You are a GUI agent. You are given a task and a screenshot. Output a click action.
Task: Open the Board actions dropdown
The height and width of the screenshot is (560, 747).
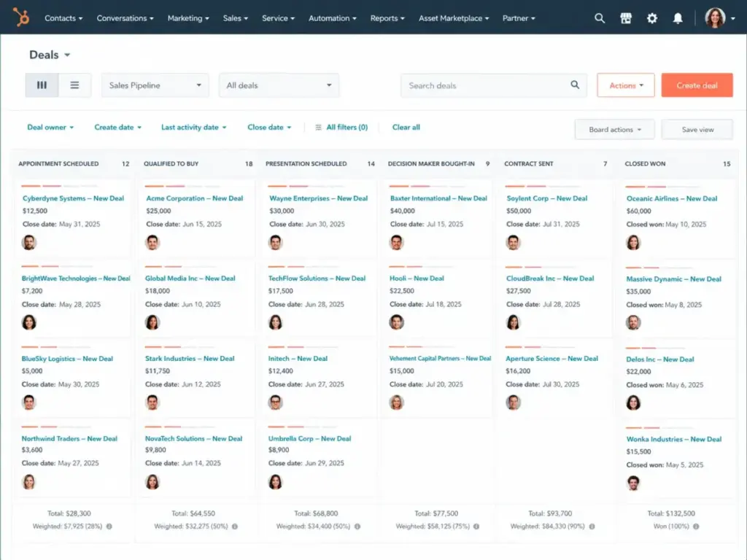coord(614,130)
